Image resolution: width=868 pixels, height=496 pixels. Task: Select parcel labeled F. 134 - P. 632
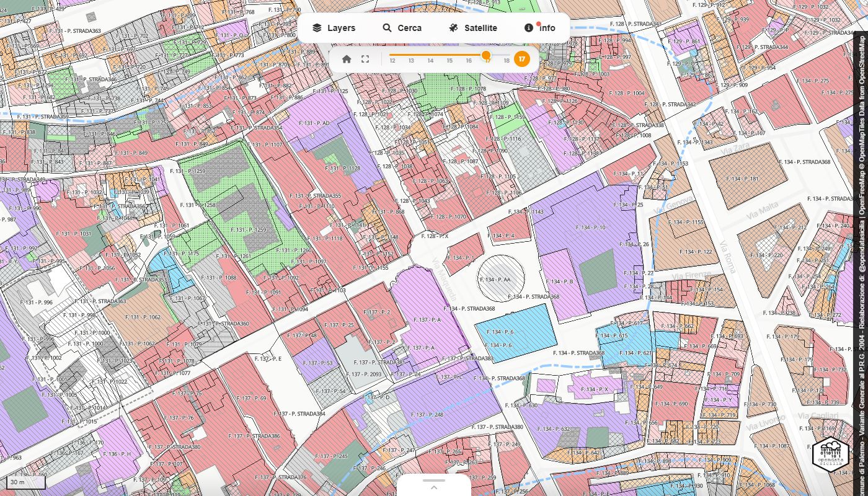(554, 428)
